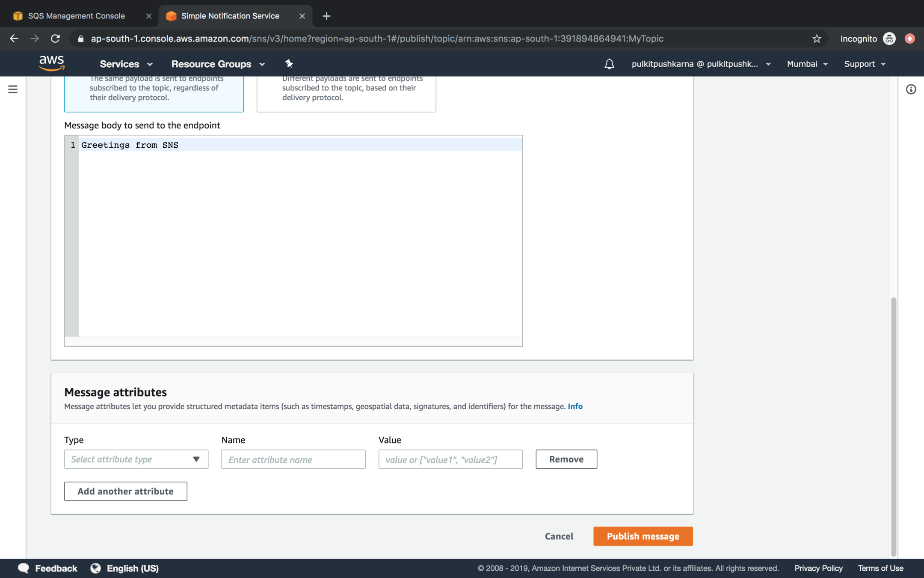Image resolution: width=924 pixels, height=578 pixels.
Task: Cancel the publish message form
Action: pos(559,536)
